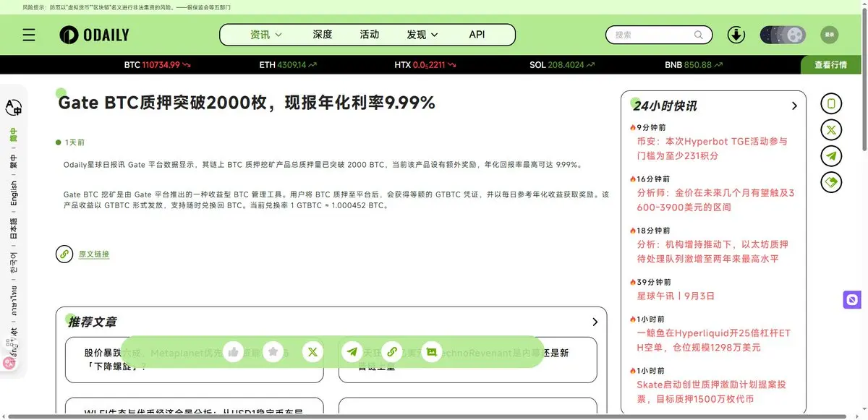
Task: Favorite the article with star icon
Action: [273, 352]
